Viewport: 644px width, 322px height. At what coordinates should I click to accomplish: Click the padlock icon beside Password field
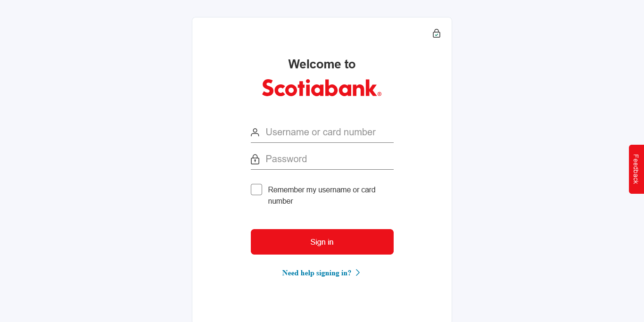tap(255, 159)
